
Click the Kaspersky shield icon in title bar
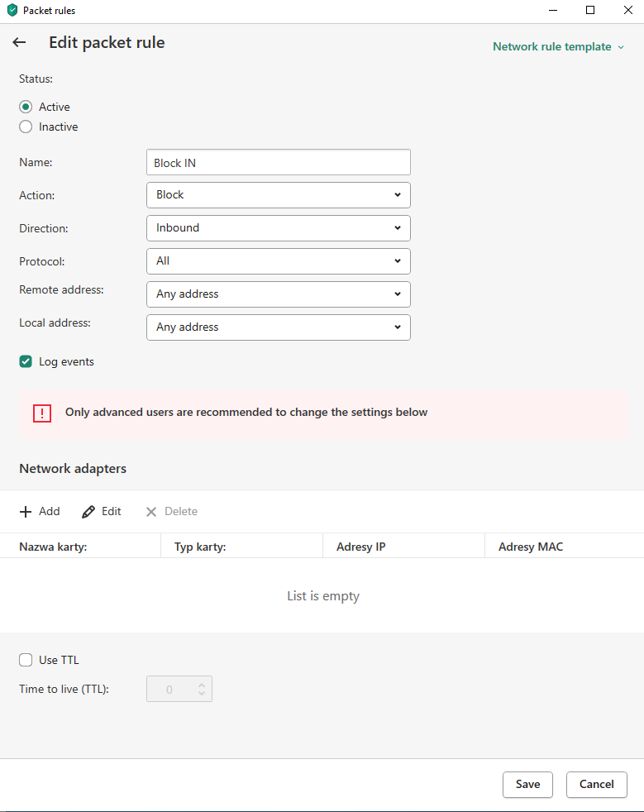click(12, 11)
